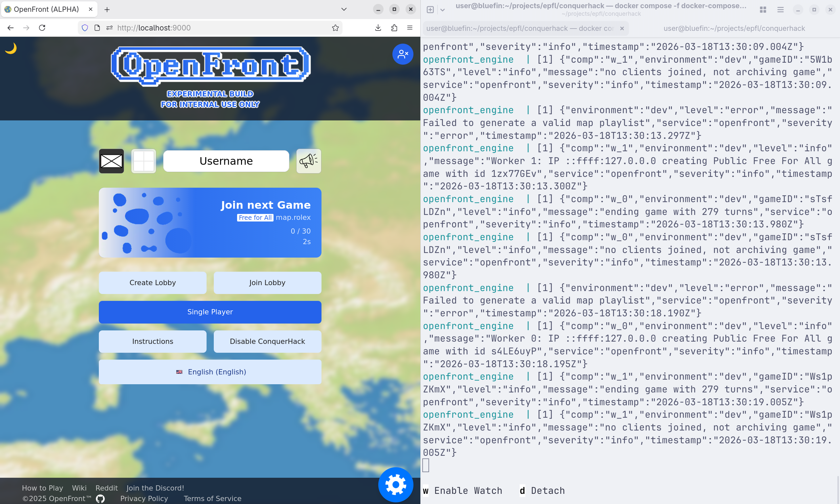Minimize the browser window
840x504 pixels.
click(x=378, y=9)
